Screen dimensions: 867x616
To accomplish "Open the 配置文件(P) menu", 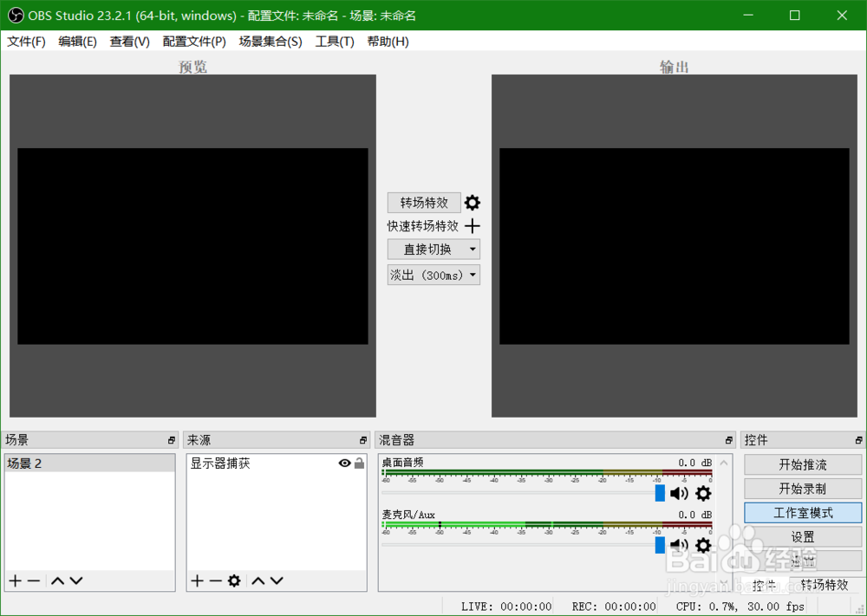I will coord(194,42).
